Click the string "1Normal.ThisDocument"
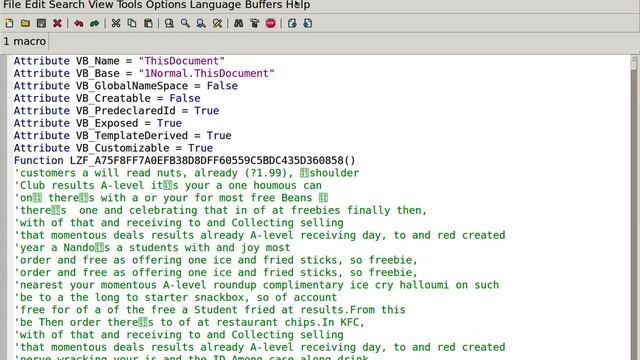The width and height of the screenshot is (640, 360). click(x=207, y=73)
